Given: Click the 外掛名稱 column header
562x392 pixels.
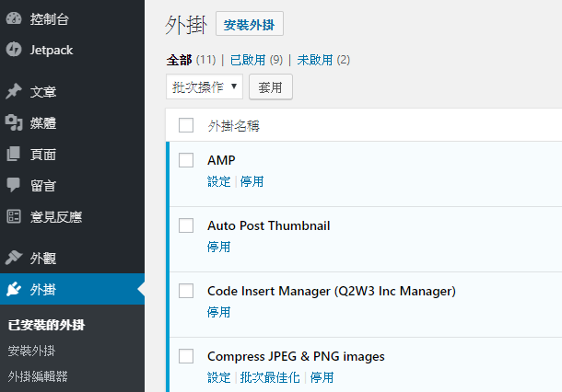Looking at the screenshot, I should point(233,126).
